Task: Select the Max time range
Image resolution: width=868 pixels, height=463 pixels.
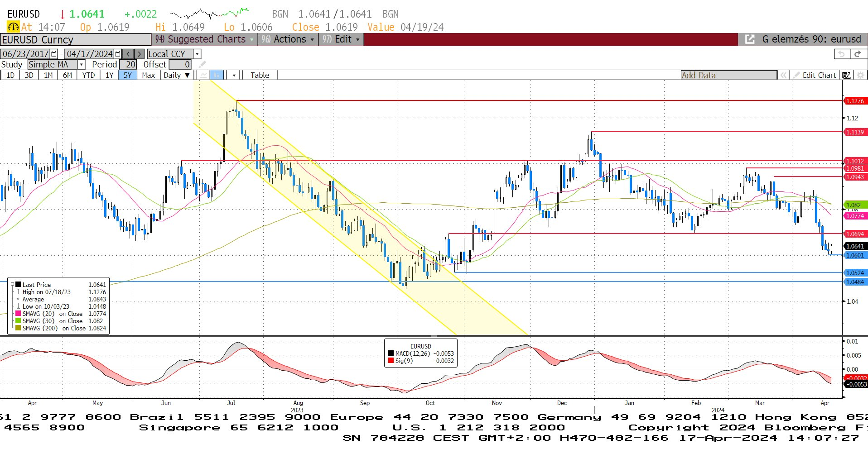Action: pos(148,75)
